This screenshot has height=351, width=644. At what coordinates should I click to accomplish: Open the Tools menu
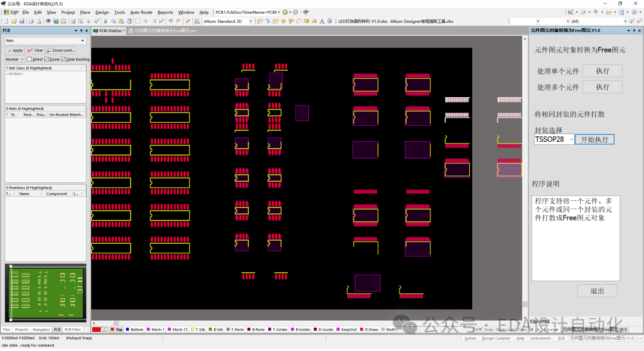tap(119, 12)
